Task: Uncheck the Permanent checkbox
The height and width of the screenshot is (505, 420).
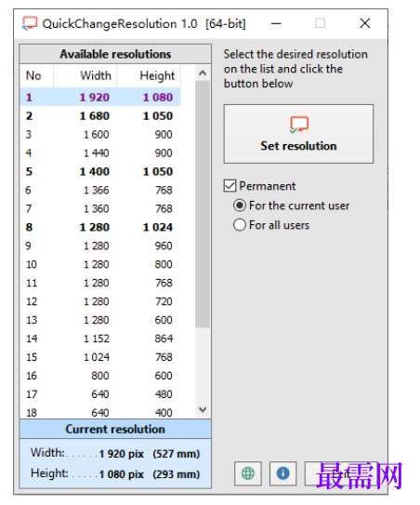Action: (x=230, y=186)
